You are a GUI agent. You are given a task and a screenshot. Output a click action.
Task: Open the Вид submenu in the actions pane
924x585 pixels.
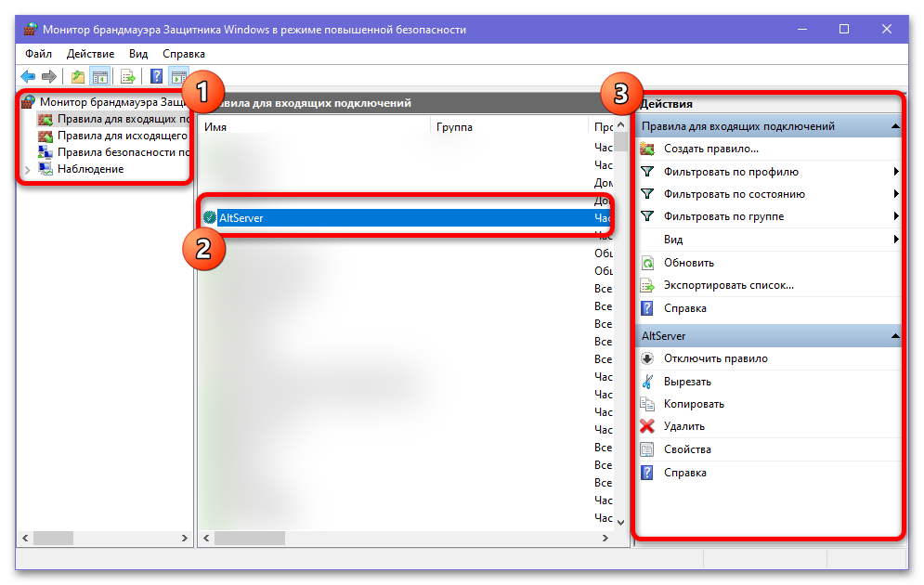(896, 240)
